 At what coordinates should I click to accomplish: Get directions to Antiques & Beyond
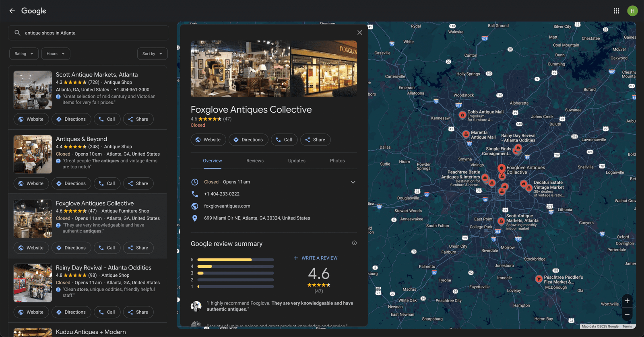coord(71,183)
